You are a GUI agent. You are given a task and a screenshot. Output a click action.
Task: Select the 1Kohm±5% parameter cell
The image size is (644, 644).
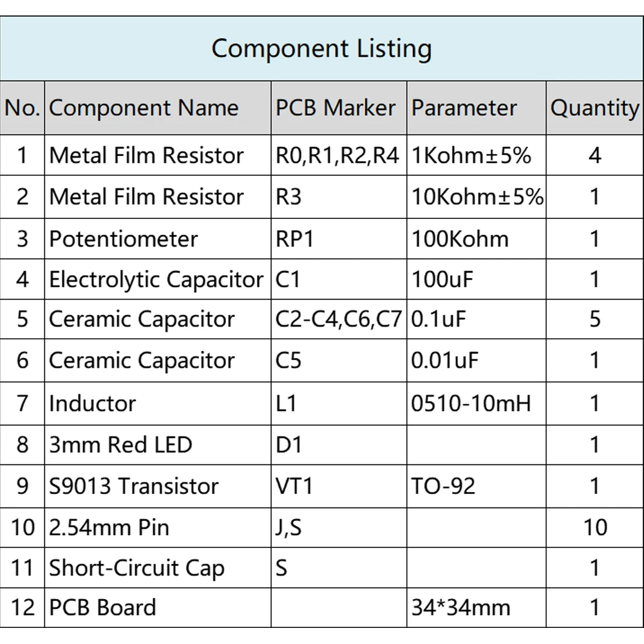(x=477, y=155)
